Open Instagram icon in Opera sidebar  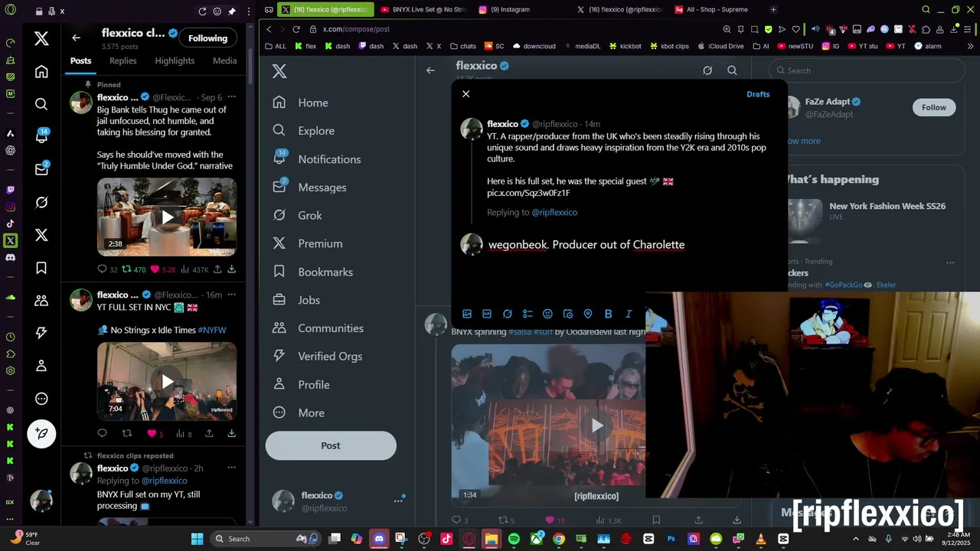pos(10,207)
